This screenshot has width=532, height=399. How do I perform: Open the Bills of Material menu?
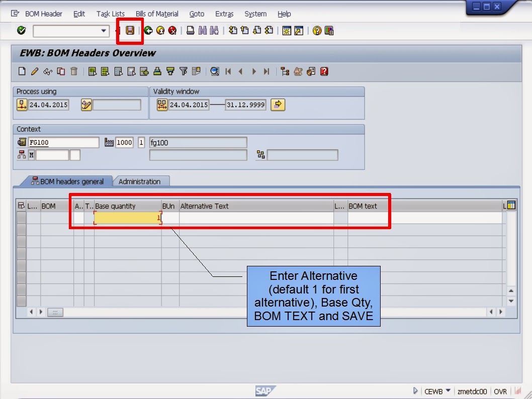pos(157,14)
